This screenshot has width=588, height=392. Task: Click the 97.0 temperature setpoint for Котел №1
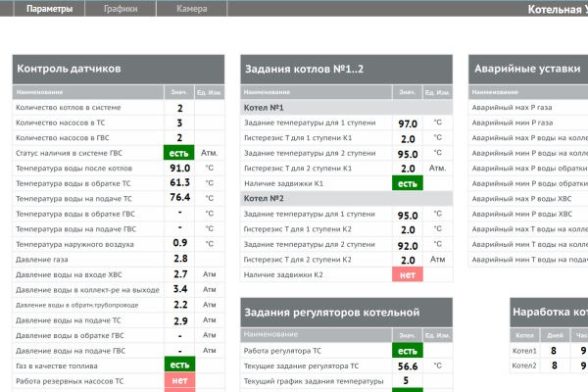tap(408, 123)
